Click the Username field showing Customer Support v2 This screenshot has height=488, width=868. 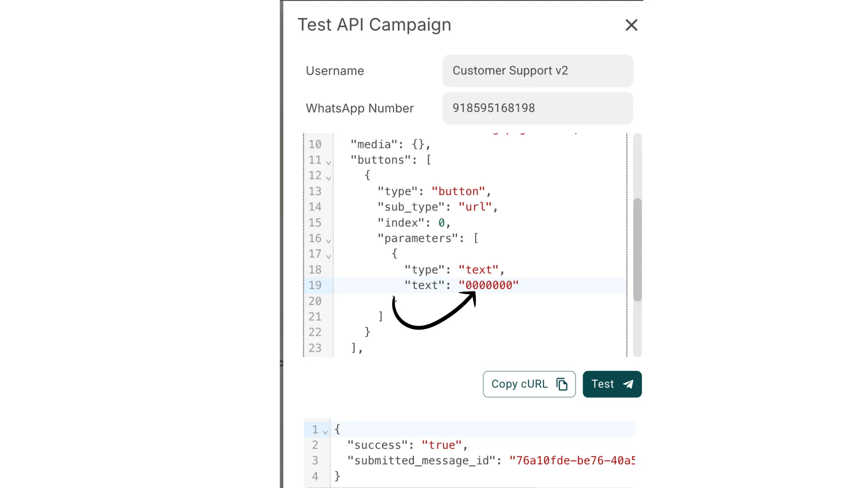(537, 71)
